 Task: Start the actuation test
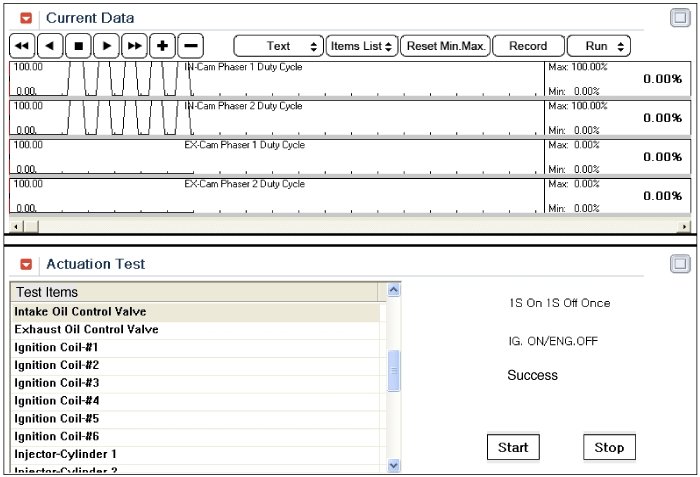click(513, 447)
